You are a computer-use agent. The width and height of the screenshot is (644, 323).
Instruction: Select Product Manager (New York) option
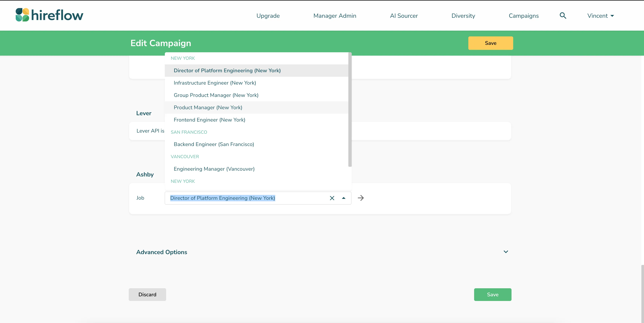[257, 107]
